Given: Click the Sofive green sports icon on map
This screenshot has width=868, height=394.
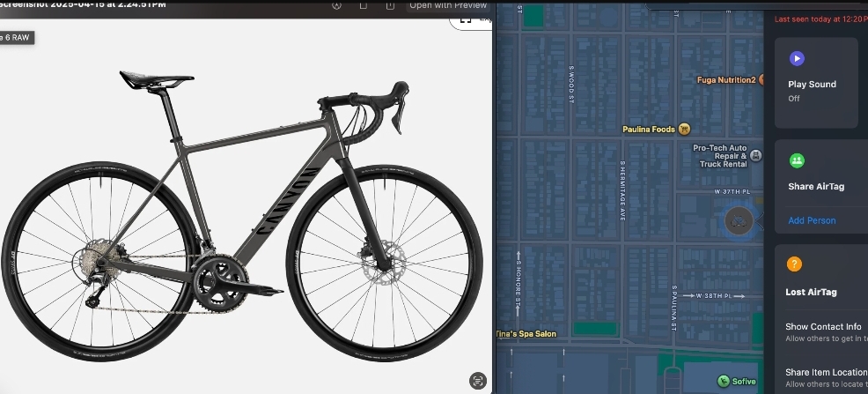Looking at the screenshot, I should pyautogui.click(x=723, y=381).
